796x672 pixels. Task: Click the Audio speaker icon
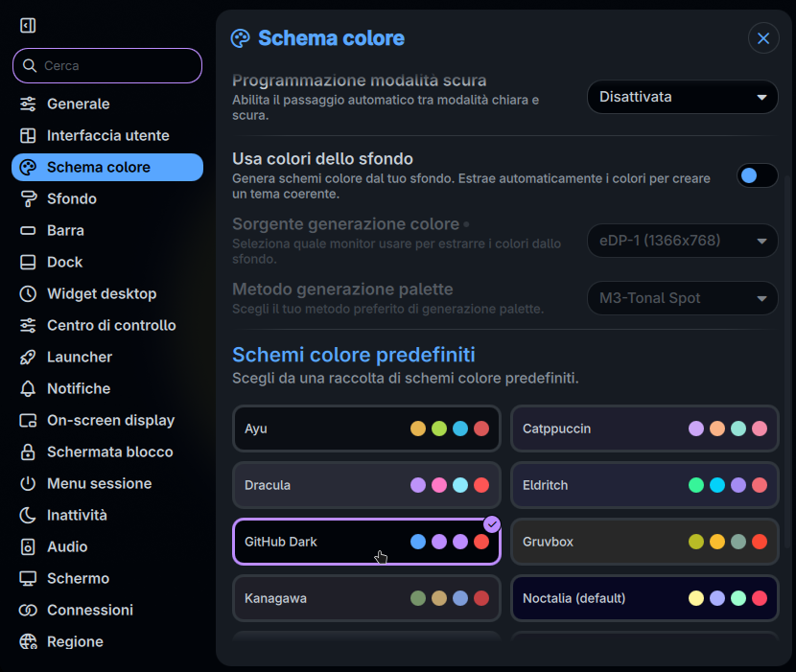point(28,547)
